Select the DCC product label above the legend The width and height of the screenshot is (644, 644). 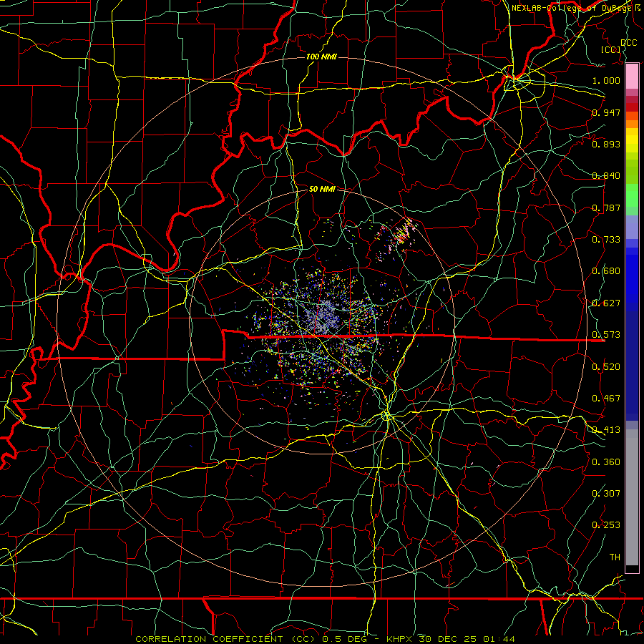coord(628,42)
